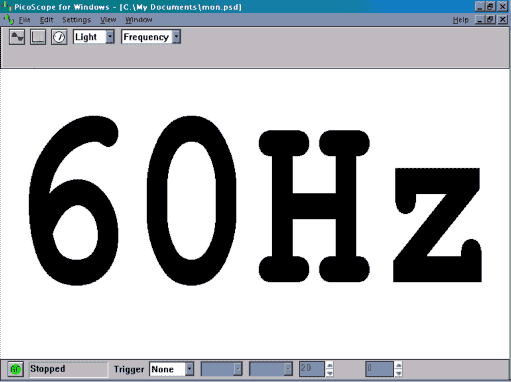Maximize the PicoScope application window
511x382 pixels.
(490, 6)
